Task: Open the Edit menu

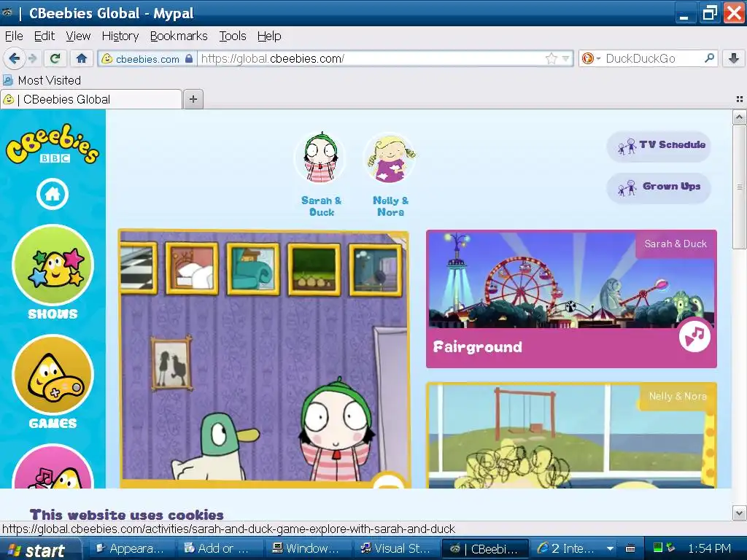Action: (x=44, y=36)
